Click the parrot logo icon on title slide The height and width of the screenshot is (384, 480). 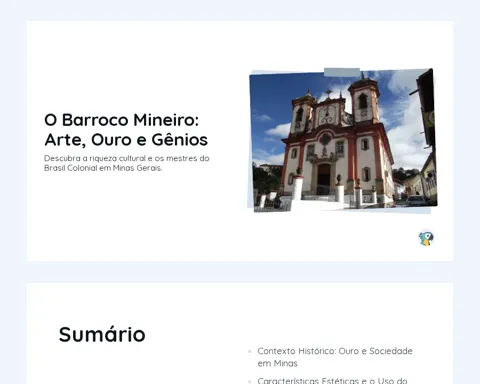[426, 239]
